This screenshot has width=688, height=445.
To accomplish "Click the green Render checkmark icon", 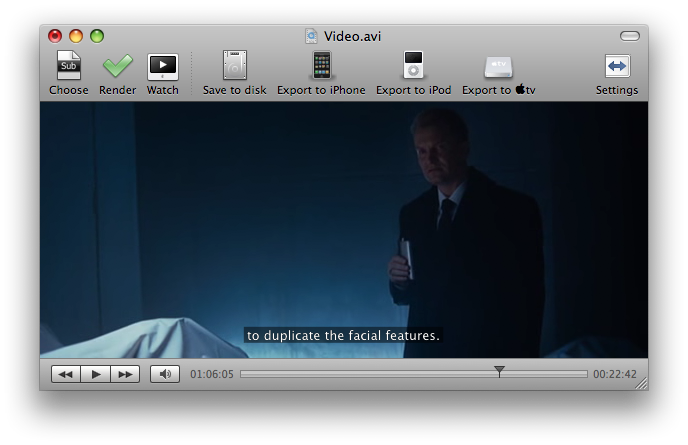I will [x=117, y=66].
